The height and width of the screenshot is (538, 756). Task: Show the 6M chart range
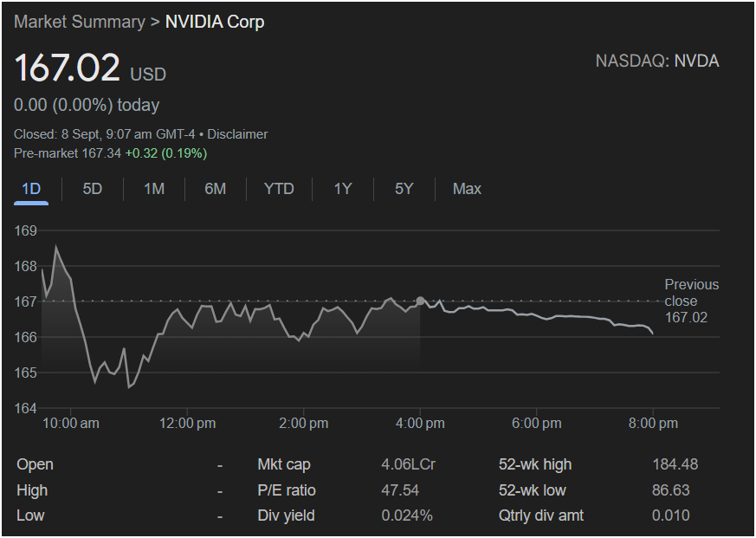pyautogui.click(x=215, y=189)
